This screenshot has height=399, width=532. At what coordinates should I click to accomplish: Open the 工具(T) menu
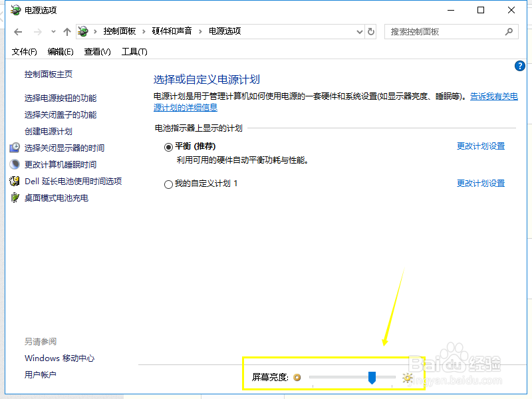(134, 51)
